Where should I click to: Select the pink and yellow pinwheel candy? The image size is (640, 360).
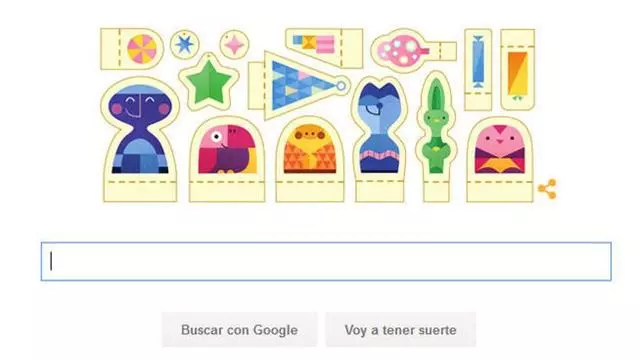132,49
